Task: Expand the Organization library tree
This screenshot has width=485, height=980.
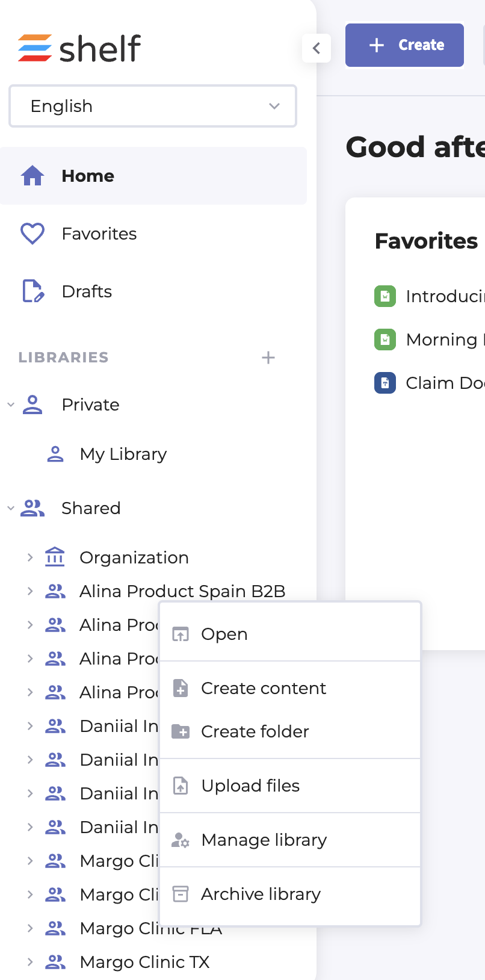Action: [x=30, y=557]
